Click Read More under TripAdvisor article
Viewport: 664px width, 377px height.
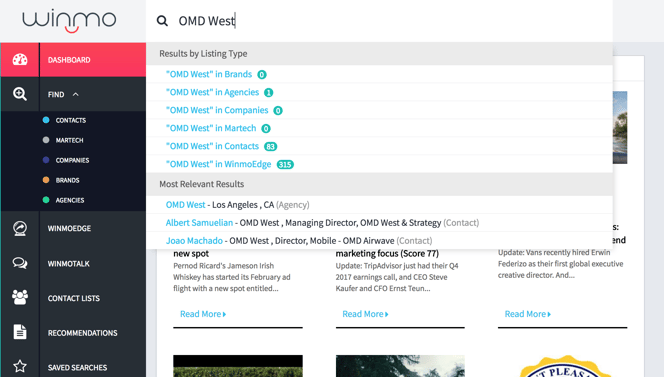365,314
